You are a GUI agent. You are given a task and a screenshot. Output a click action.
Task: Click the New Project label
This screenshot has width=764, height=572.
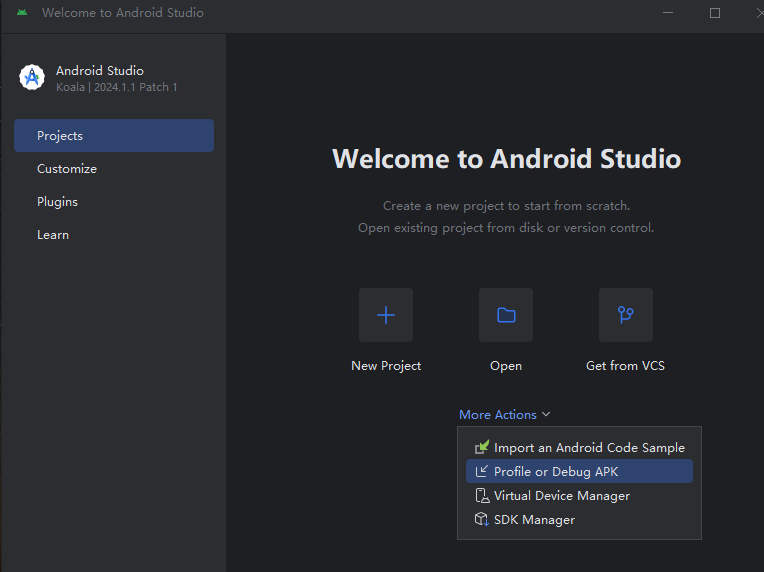coord(386,366)
